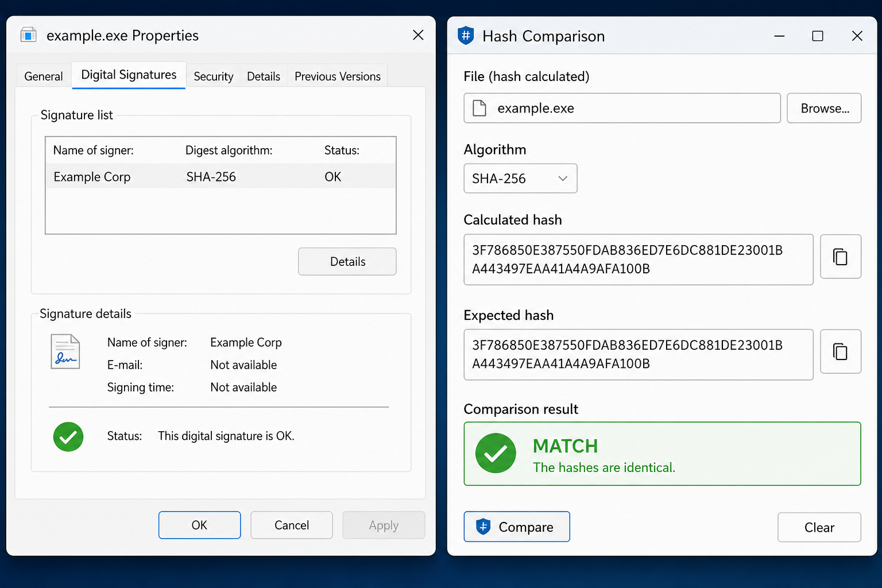Image resolution: width=882 pixels, height=588 pixels.
Task: Click OK in Properties dialog
Action: [199, 525]
